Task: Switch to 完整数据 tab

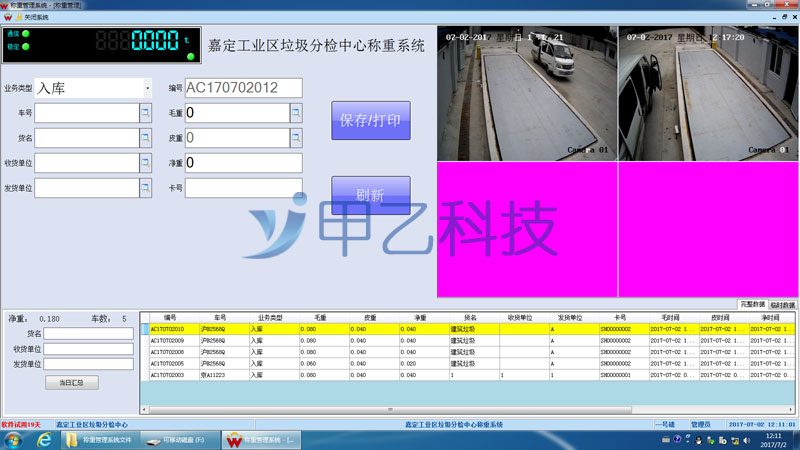Action: (x=752, y=304)
